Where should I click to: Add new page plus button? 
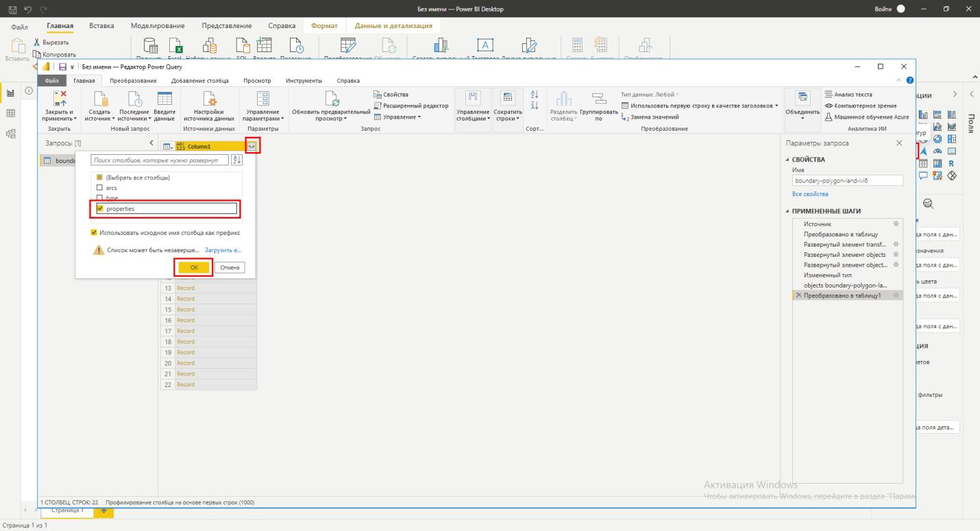(104, 510)
